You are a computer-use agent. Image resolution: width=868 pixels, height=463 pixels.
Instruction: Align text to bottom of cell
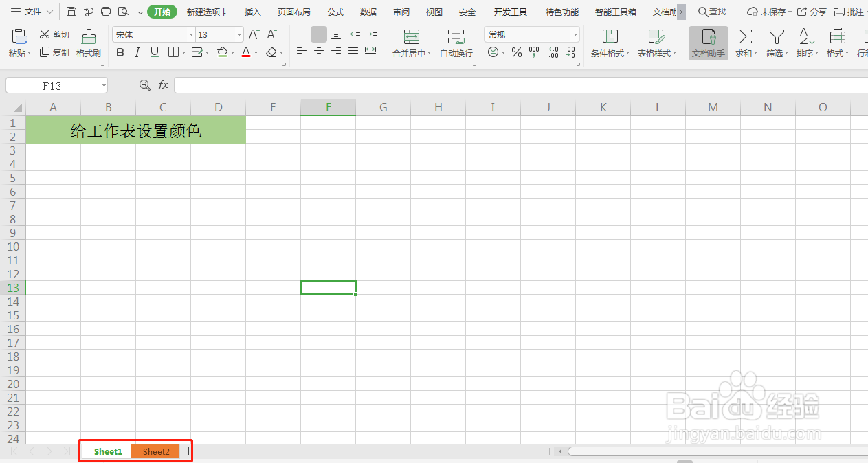click(x=336, y=34)
